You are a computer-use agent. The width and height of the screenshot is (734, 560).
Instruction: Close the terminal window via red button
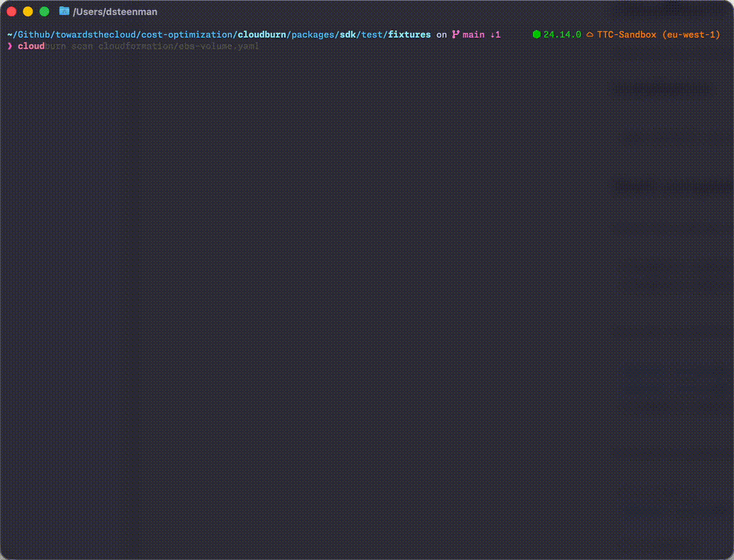[11, 11]
